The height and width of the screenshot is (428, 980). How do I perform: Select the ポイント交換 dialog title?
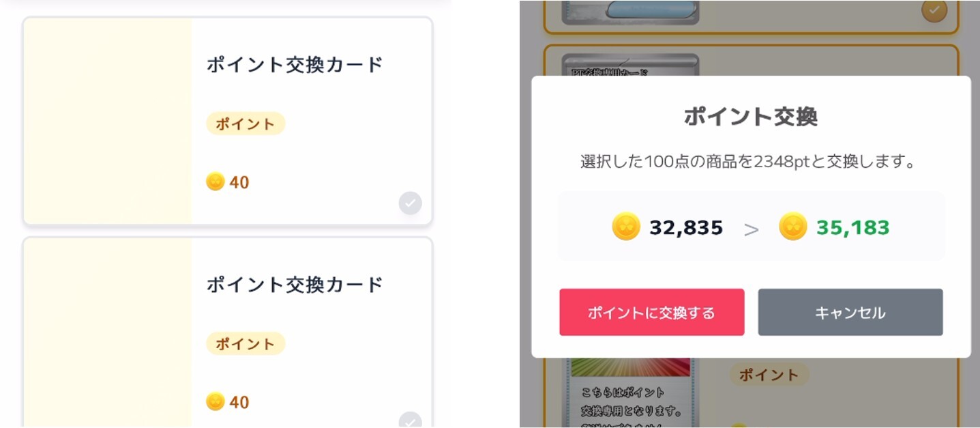coord(750,116)
